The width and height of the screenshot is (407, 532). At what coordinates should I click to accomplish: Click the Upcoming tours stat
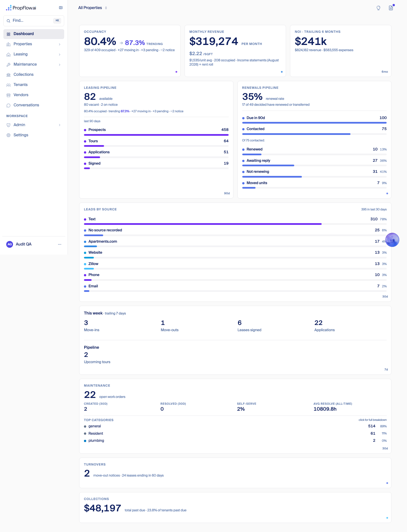[x=97, y=358]
